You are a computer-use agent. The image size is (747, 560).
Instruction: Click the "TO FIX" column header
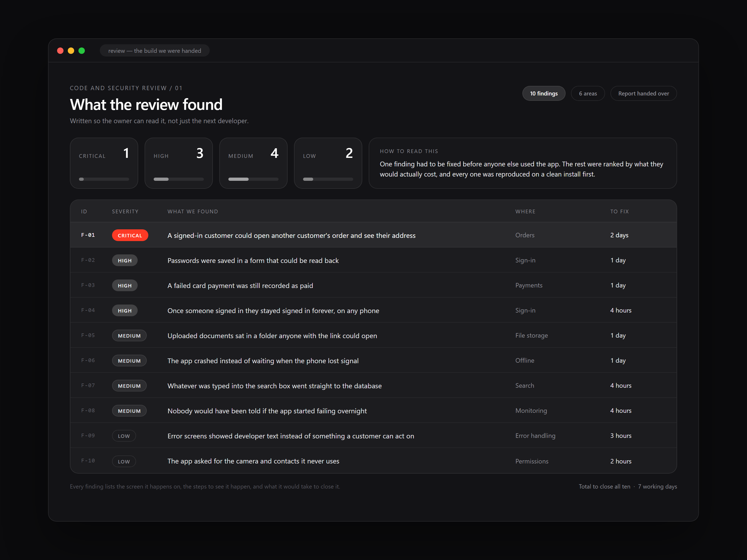pos(619,211)
